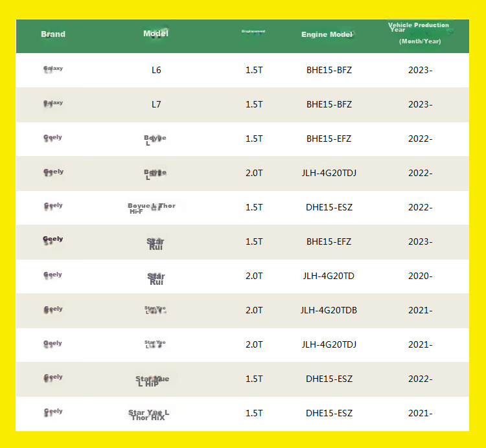Select the 'Star Yue L HiP' model cell
The height and width of the screenshot is (448, 486).
(152, 381)
